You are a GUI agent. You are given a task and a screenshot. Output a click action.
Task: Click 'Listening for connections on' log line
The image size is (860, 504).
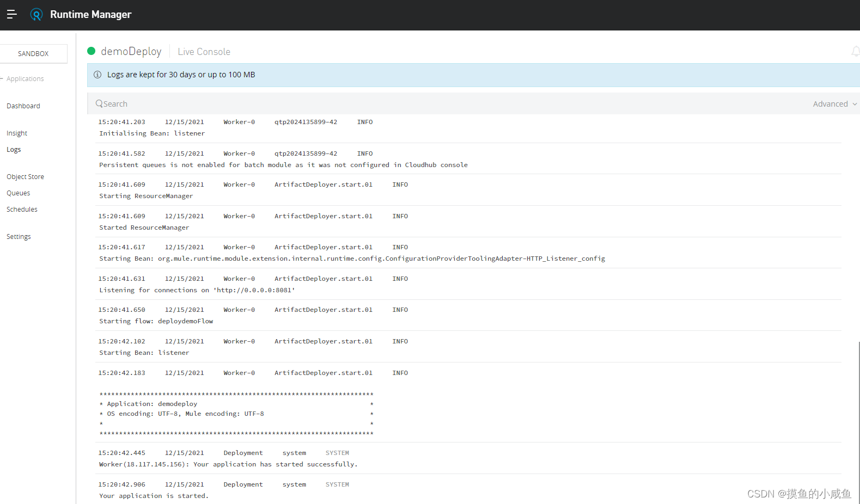197,290
